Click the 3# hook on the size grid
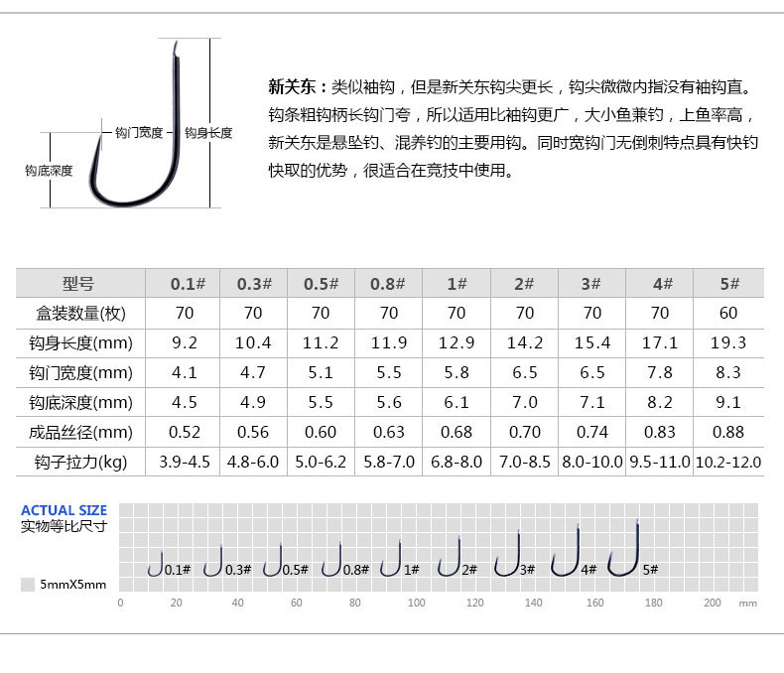This screenshot has width=784, height=673. pyautogui.click(x=507, y=553)
